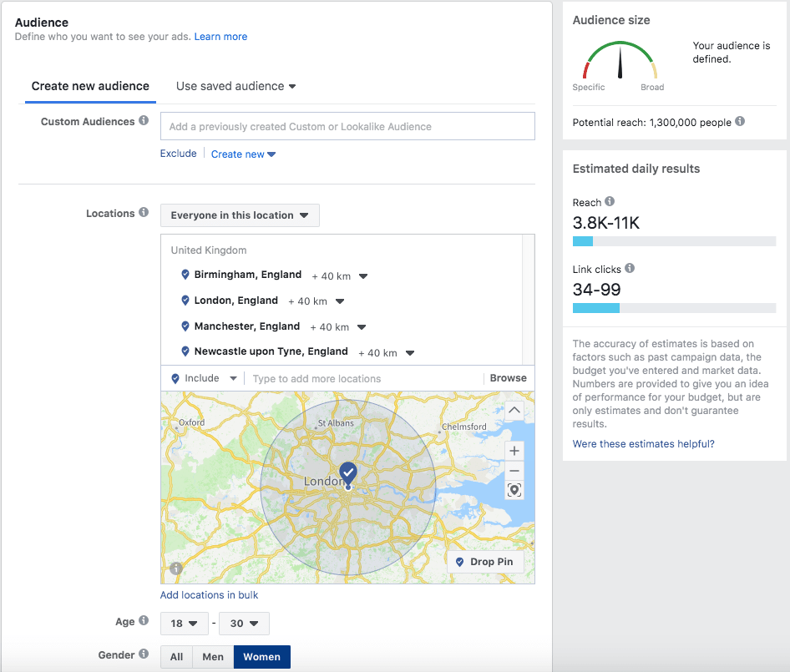Click Exclude link
790x672 pixels.
pos(179,153)
